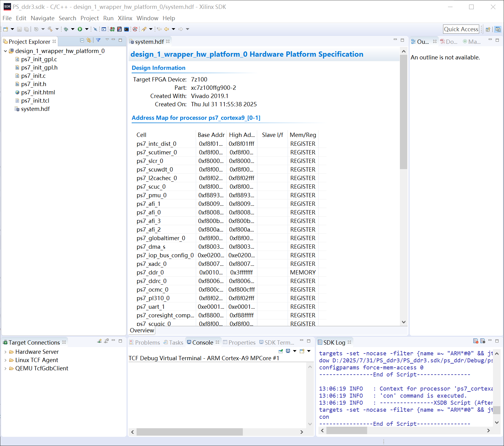Viewport: 504px width, 446px height.
Task: Open the Debug dropdown arrow
Action: (73, 29)
